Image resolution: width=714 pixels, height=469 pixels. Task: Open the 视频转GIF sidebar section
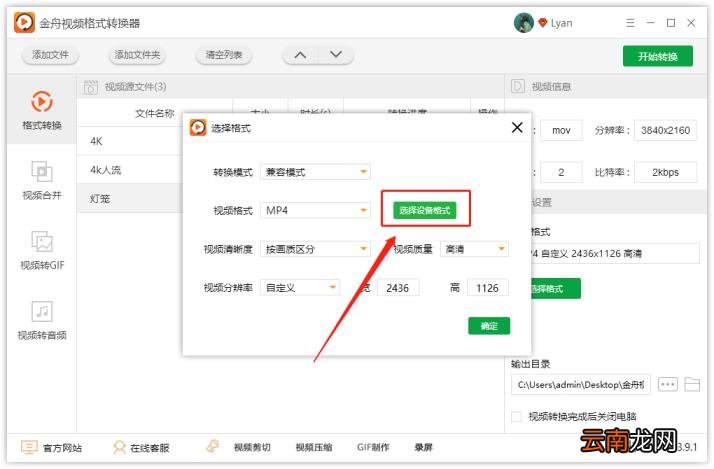(x=42, y=250)
